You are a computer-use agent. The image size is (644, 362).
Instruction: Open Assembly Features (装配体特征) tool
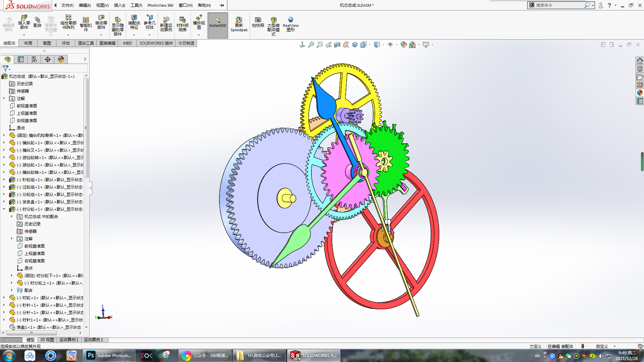click(134, 22)
